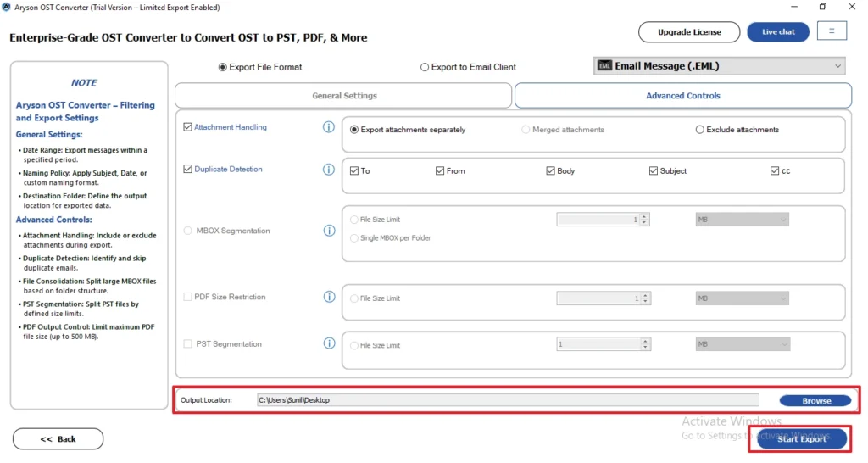868x463 pixels.
Task: Browse for output location
Action: tap(815, 401)
